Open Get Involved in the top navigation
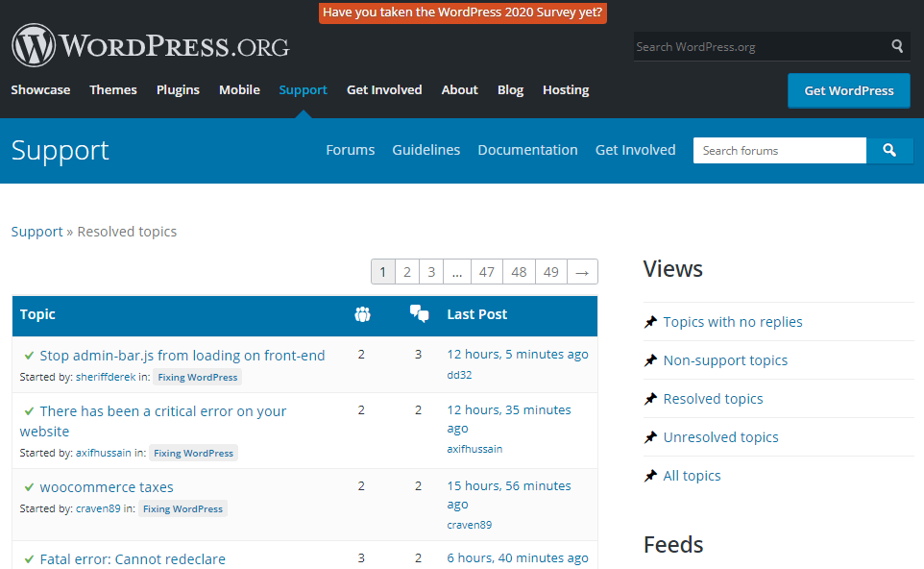 [x=384, y=90]
